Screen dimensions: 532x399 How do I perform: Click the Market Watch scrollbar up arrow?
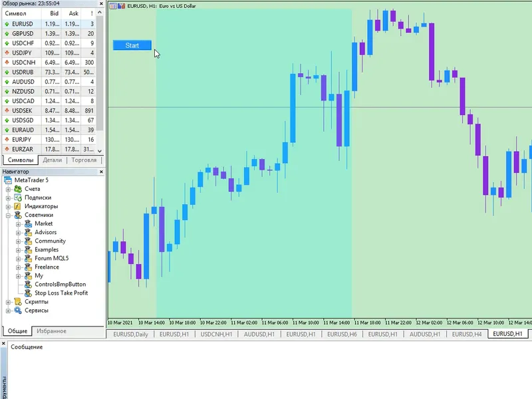point(100,13)
